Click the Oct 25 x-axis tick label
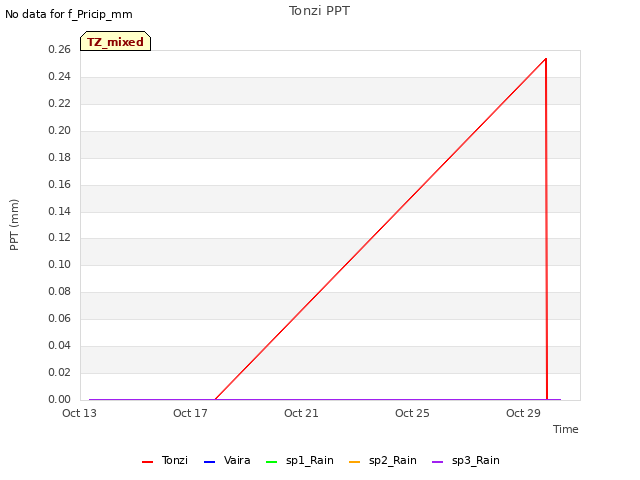Screen dimensions: 640x480 [412, 413]
